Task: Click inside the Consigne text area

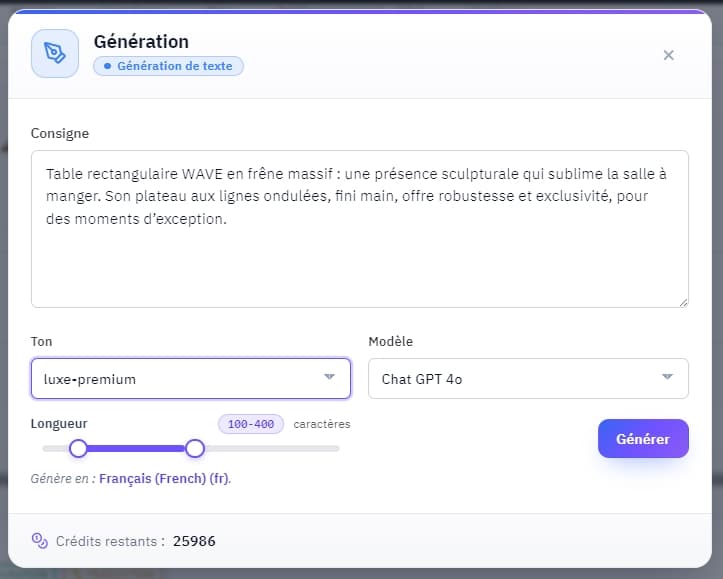Action: 360,229
